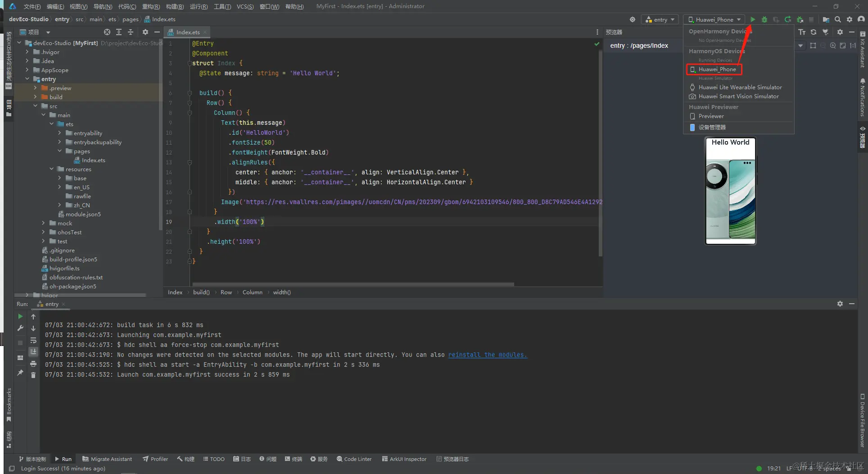
Task: Open project structure icon in main toolbar
Action: coord(826,19)
